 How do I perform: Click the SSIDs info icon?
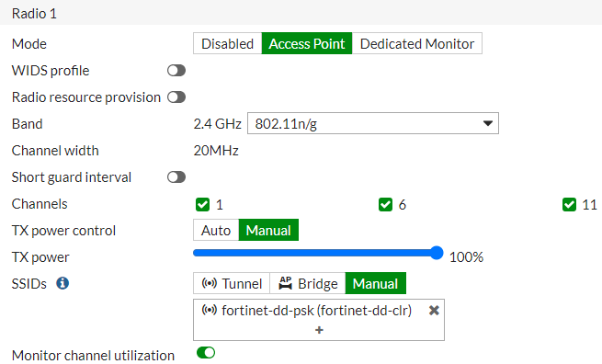pyautogui.click(x=62, y=283)
